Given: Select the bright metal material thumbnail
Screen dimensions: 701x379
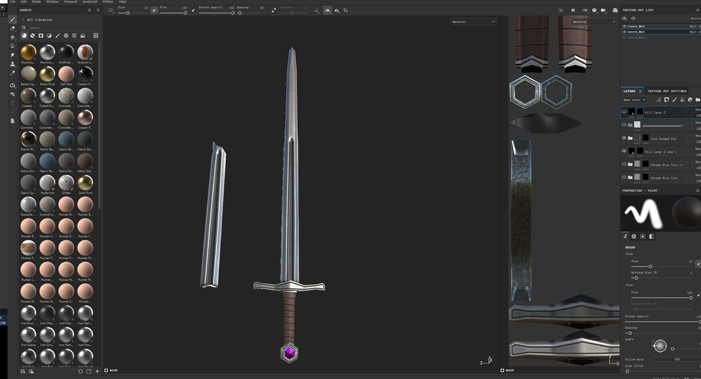Looking at the screenshot, I should click(47, 53).
